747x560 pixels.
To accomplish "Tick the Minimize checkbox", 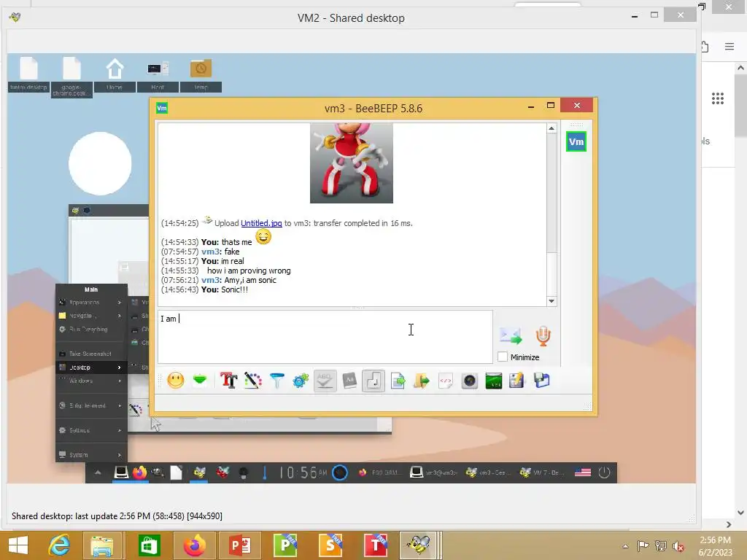I will pos(502,357).
